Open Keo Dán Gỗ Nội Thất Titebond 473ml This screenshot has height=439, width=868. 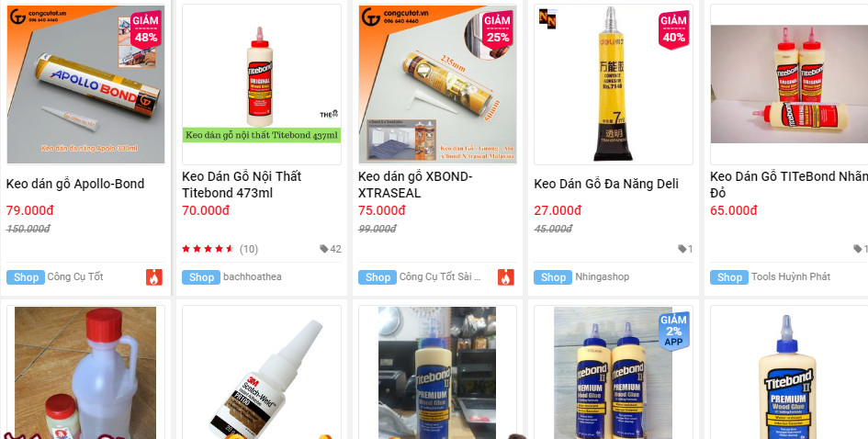(x=242, y=185)
